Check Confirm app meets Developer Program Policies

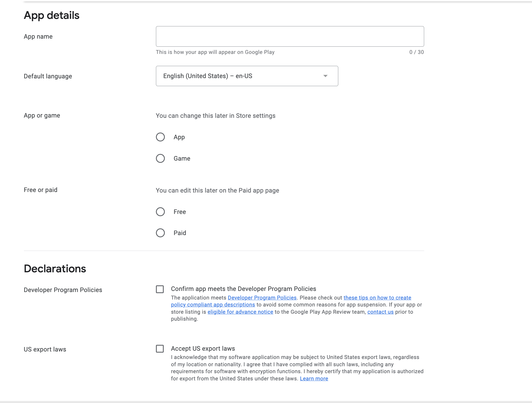pyautogui.click(x=160, y=289)
